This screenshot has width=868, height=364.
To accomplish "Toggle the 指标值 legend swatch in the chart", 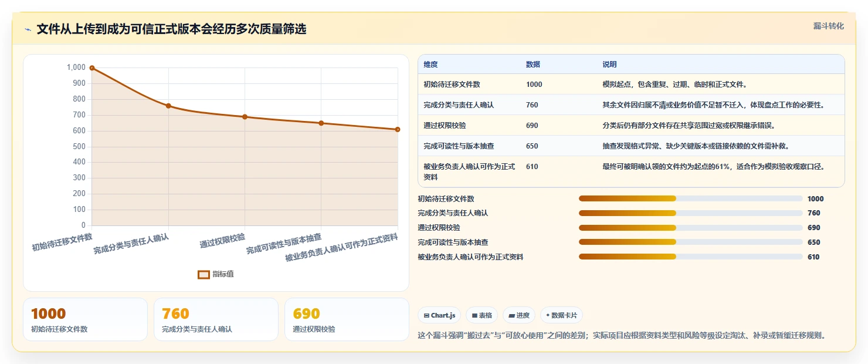I will (x=204, y=274).
